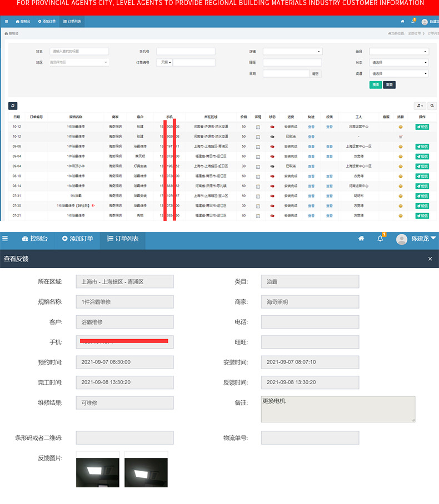Screen dimensions: 439x504
Task: Open the 店铺 shop dropdown
Action: click(x=292, y=52)
